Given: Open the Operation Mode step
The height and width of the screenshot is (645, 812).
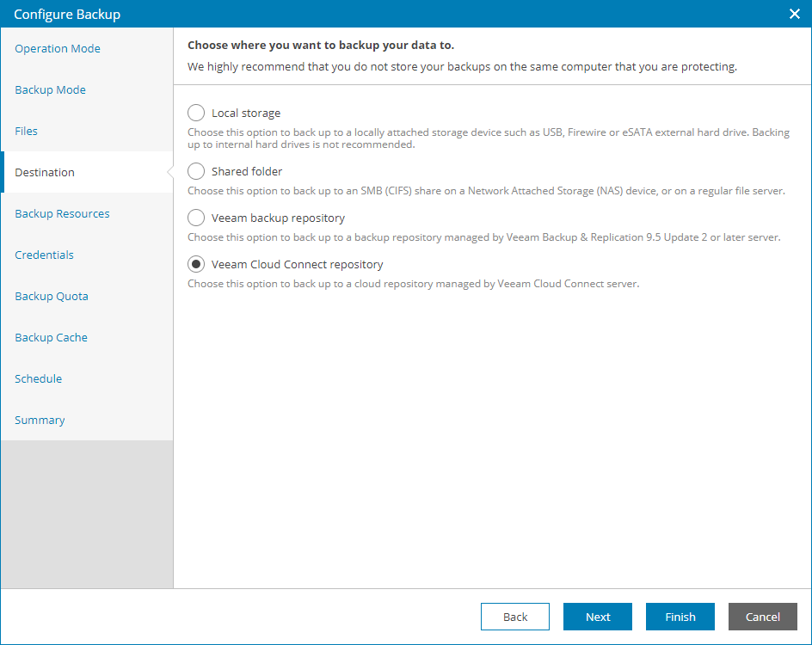Looking at the screenshot, I should [x=58, y=49].
